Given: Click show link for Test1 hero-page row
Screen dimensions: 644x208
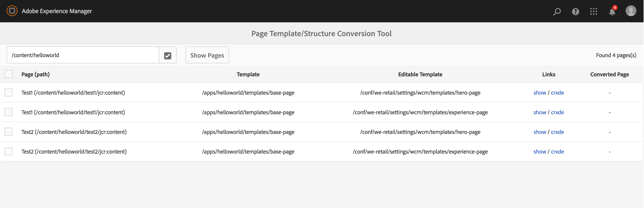Looking at the screenshot, I should [x=540, y=93].
